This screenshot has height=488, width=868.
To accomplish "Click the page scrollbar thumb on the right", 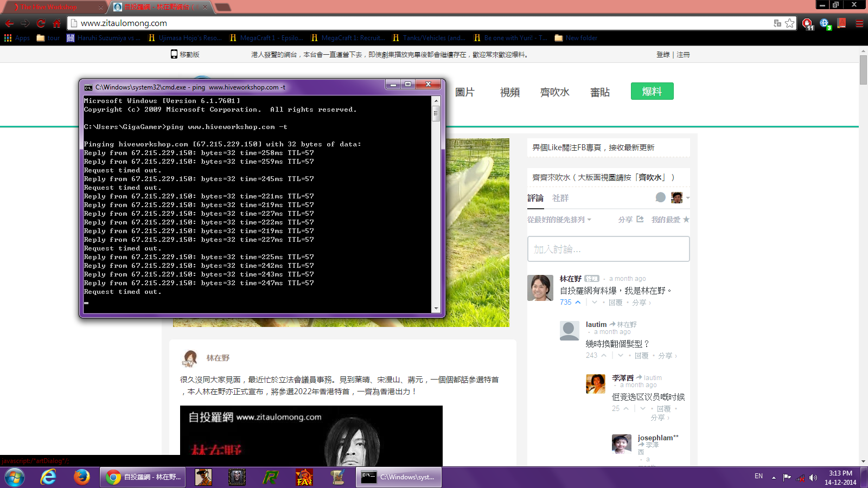I will click(x=863, y=69).
